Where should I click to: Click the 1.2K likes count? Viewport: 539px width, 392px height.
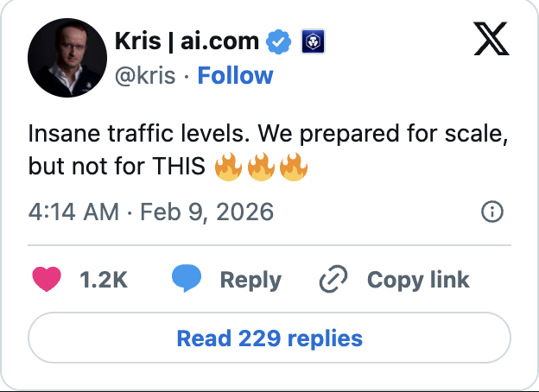tap(103, 280)
